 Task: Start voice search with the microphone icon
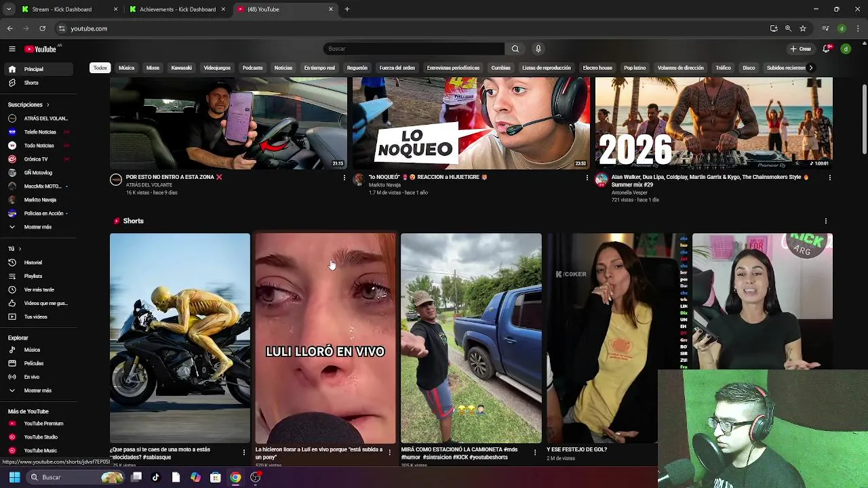pyautogui.click(x=538, y=49)
